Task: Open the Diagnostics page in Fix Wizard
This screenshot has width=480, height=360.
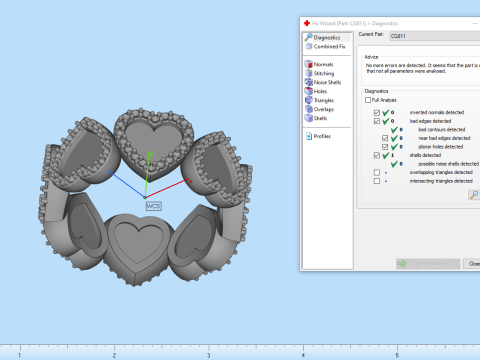Action: [327, 37]
